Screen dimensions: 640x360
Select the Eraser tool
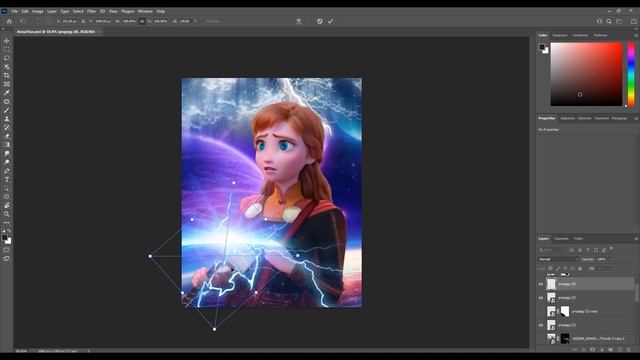pyautogui.click(x=7, y=136)
